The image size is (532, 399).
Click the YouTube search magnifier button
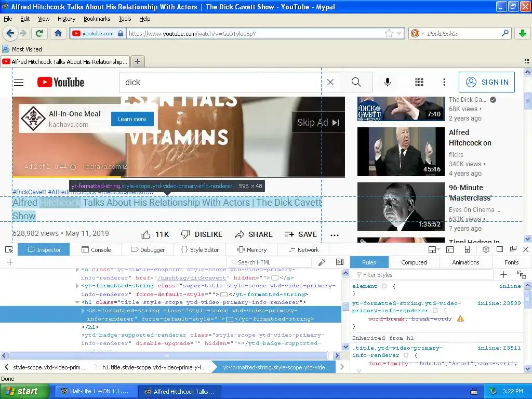356,82
